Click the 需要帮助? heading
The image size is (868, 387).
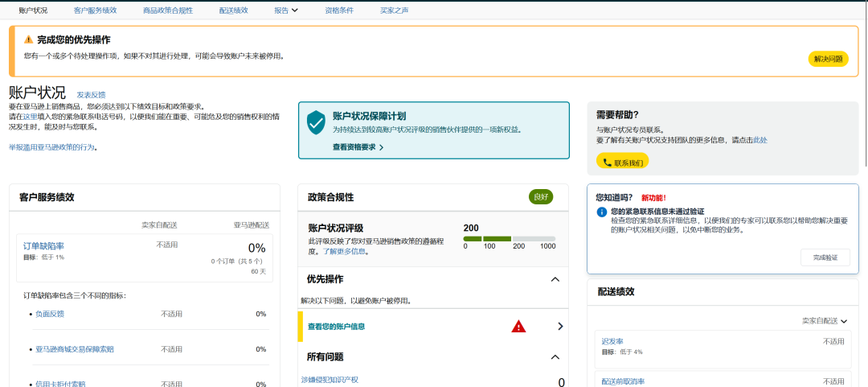(x=617, y=115)
